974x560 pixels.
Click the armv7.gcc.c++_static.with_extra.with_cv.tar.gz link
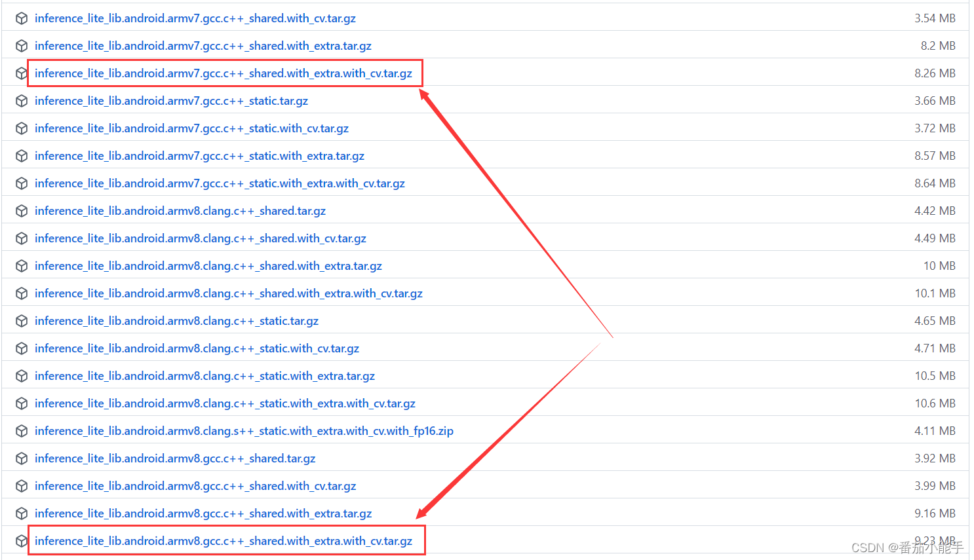click(x=220, y=183)
